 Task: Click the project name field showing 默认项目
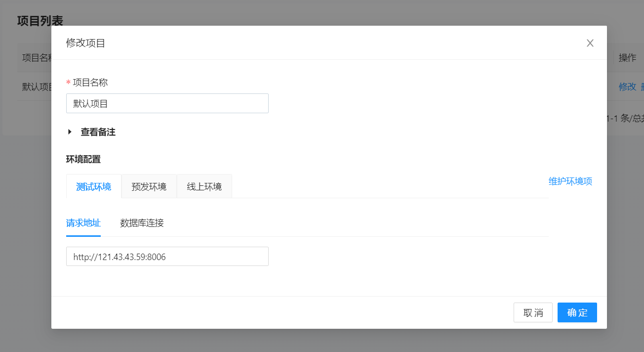coord(167,103)
